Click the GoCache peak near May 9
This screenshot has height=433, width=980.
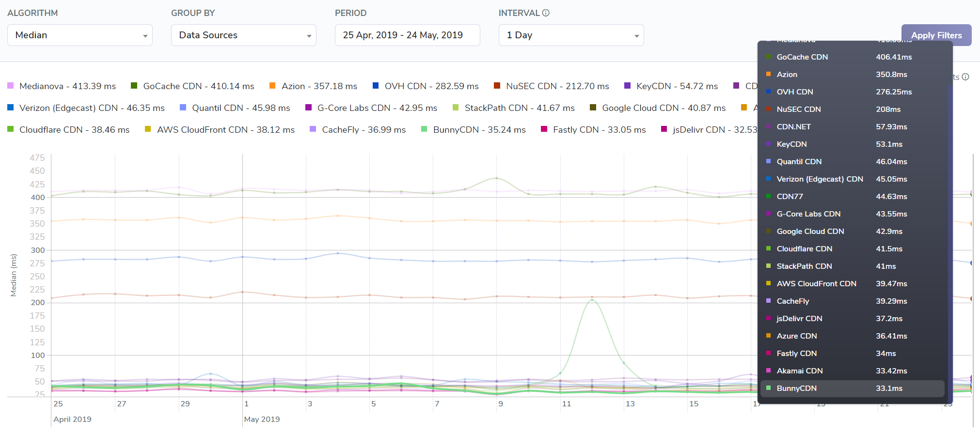tap(496, 178)
